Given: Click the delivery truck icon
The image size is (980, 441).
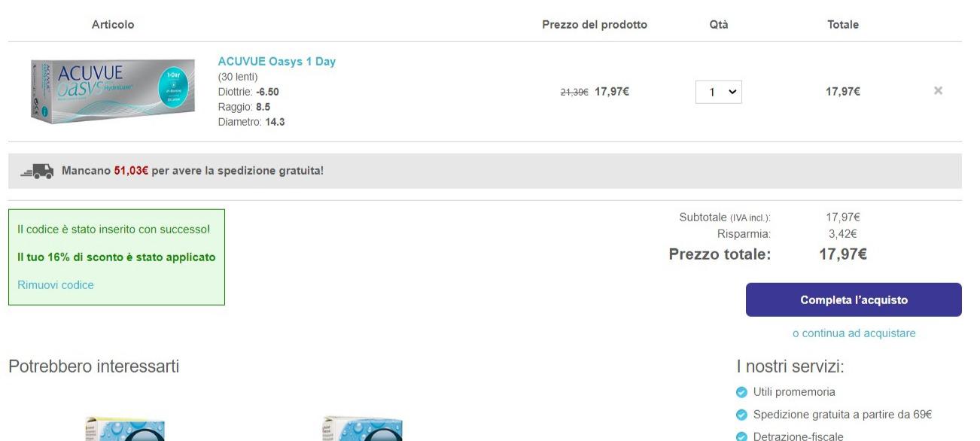Looking at the screenshot, I should click(x=37, y=172).
